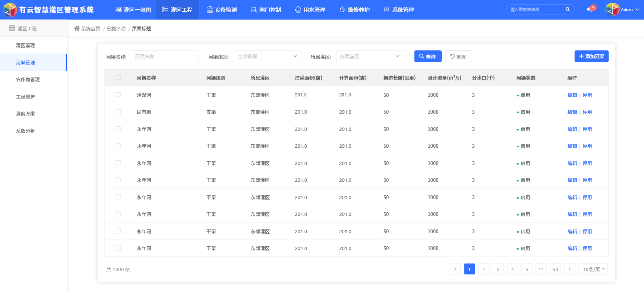
Task: Click the 河渠名称 input field
Action: click(x=165, y=56)
